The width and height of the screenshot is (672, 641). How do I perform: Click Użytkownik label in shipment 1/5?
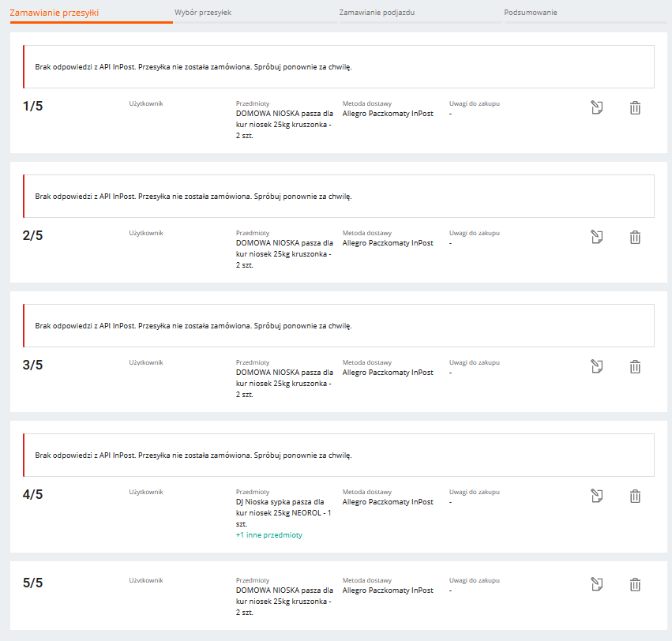(146, 103)
